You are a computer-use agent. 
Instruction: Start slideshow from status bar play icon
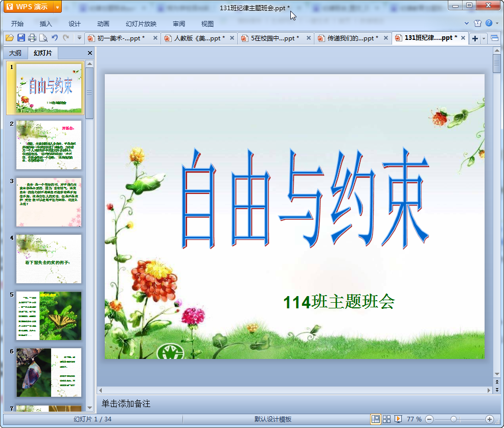coord(398,419)
